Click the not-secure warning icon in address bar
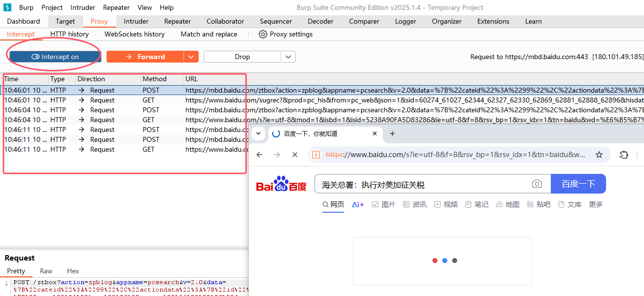The width and height of the screenshot is (644, 296). pyautogui.click(x=317, y=155)
